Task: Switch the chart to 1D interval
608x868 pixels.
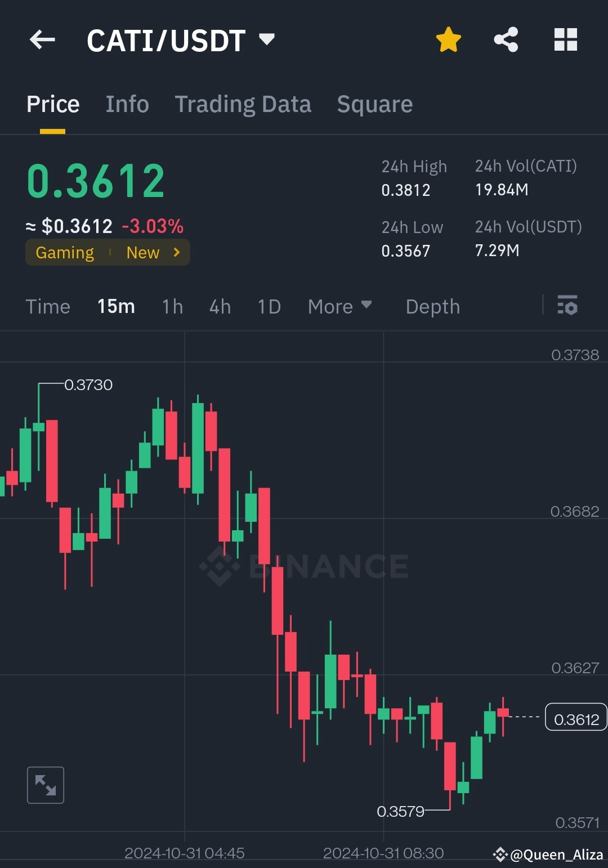Action: pyautogui.click(x=269, y=306)
